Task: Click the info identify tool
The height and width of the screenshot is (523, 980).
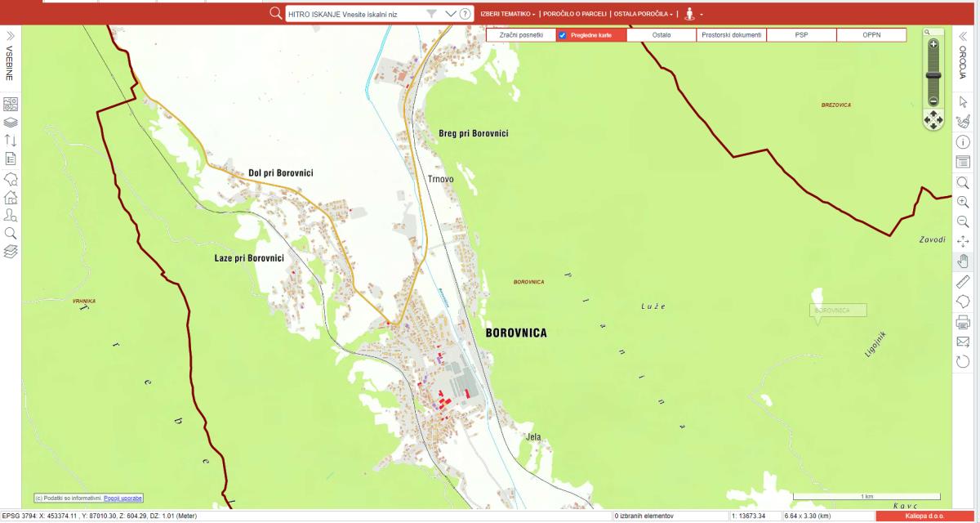Action: [x=963, y=141]
